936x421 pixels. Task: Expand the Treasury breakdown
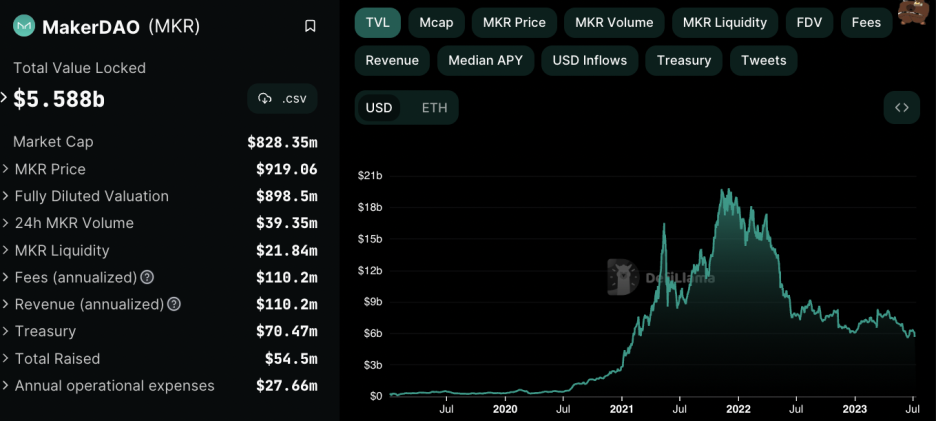tap(159, 331)
